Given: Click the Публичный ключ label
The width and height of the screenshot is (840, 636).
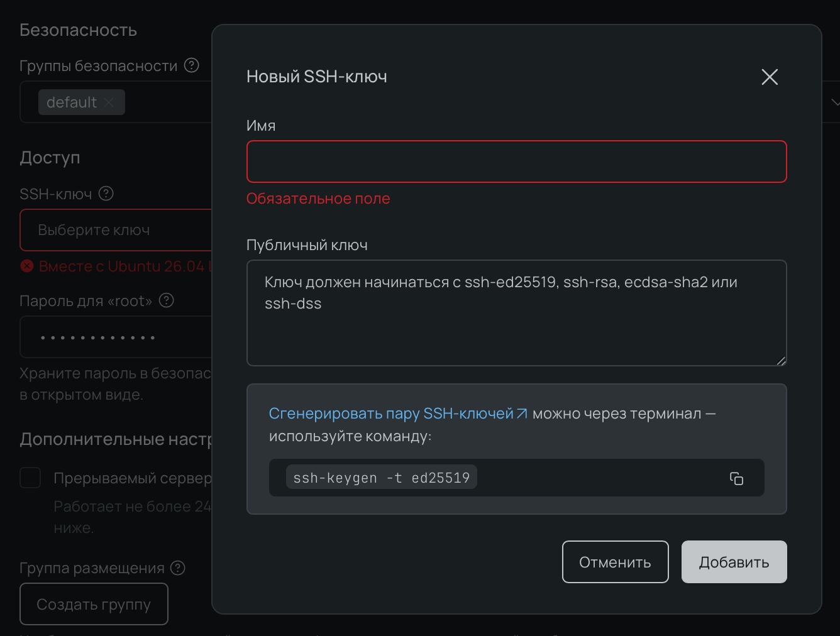Looking at the screenshot, I should pos(307,245).
